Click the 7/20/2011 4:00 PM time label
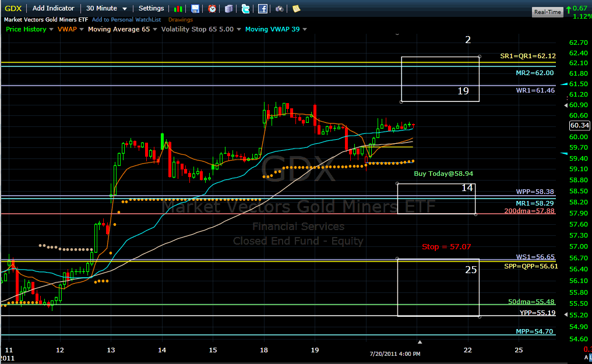The height and width of the screenshot is (364, 592). [395, 354]
